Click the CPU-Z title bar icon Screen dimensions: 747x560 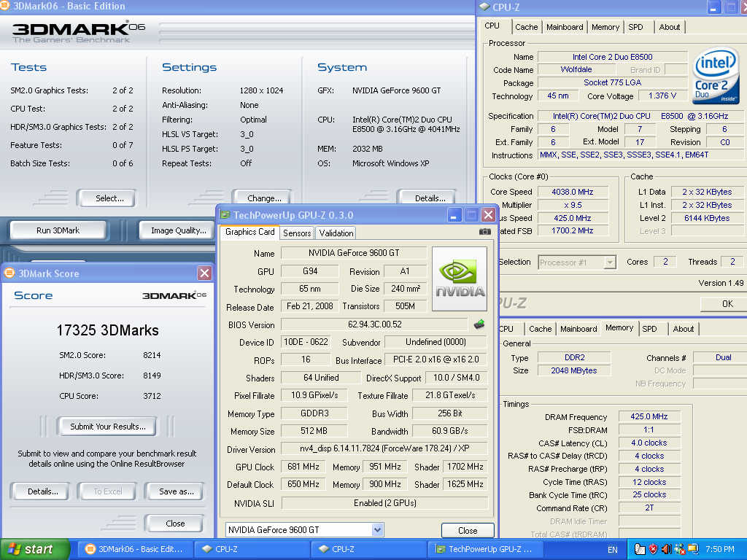(484, 7)
